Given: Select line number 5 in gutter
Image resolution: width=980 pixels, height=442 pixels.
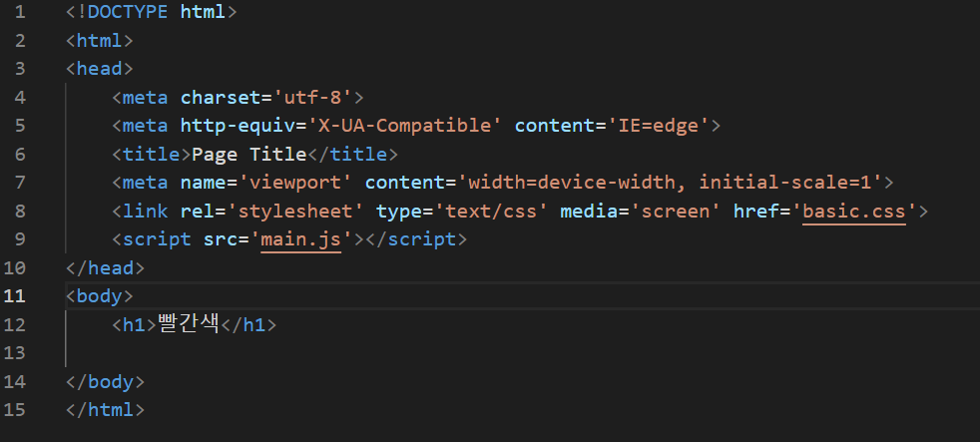Looking at the screenshot, I should tap(19, 126).
